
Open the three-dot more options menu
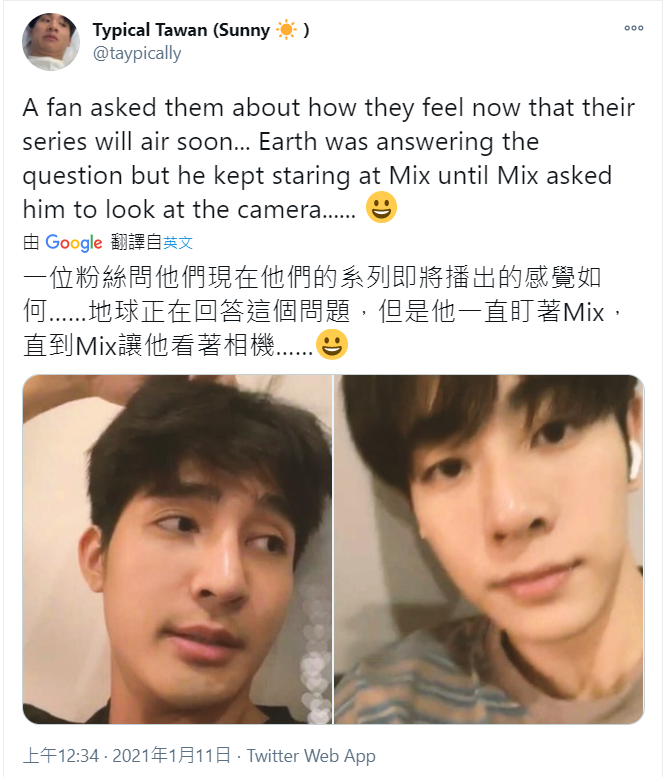[633, 28]
